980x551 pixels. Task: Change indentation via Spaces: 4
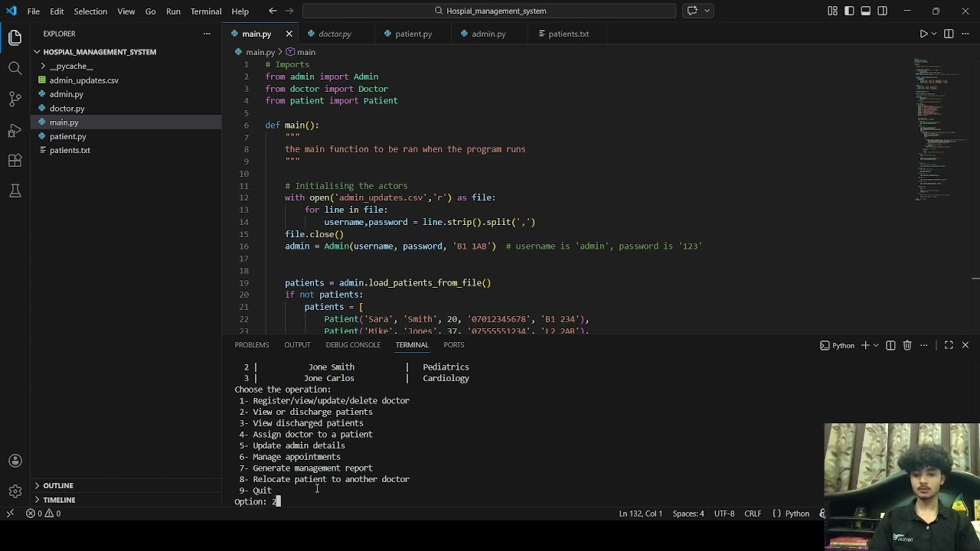pos(688,514)
